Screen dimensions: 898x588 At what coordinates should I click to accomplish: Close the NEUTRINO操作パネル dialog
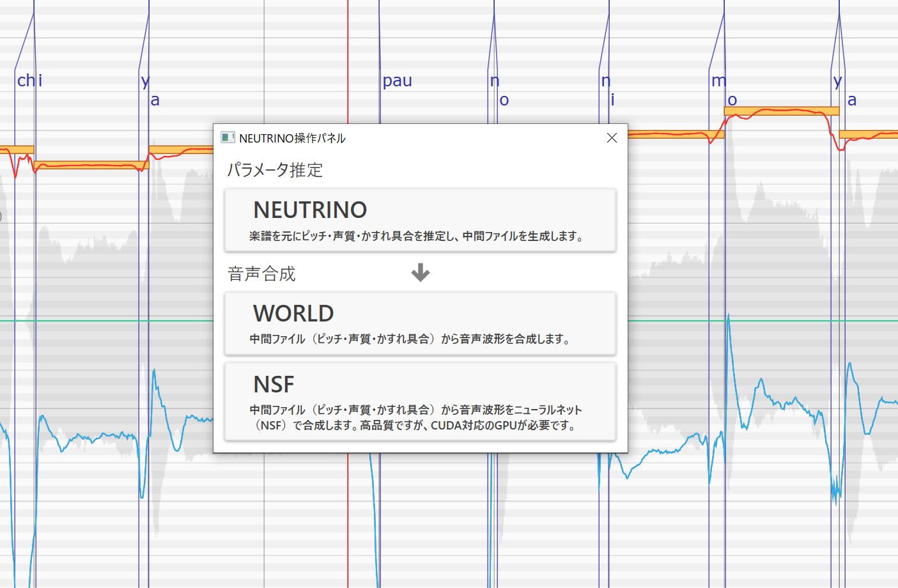click(x=612, y=138)
